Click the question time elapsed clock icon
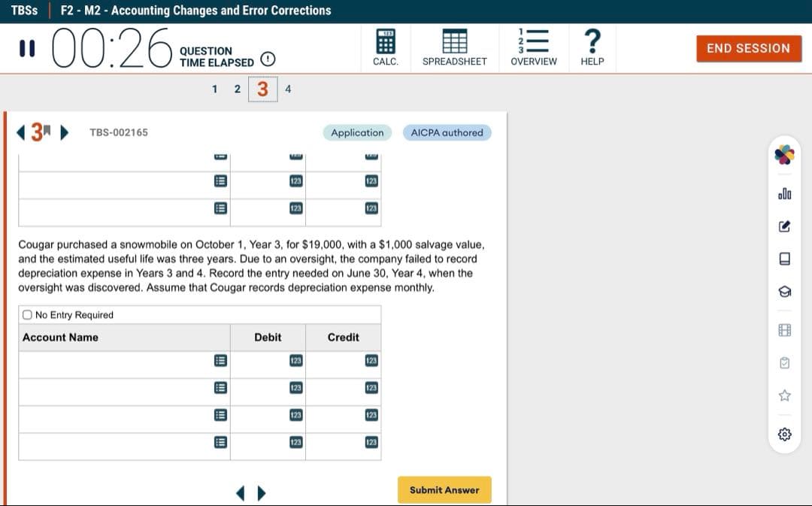Viewport: 812px width, 506px height. pos(267,60)
